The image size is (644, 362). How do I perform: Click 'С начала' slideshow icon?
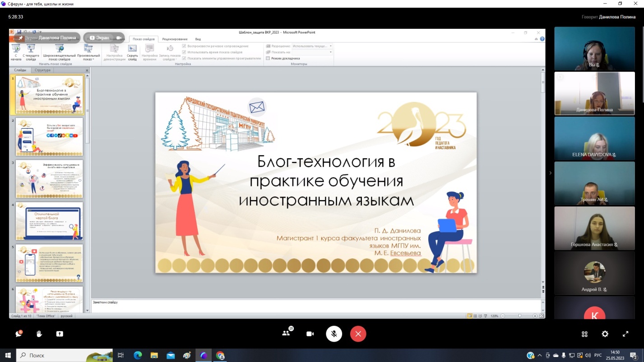(x=16, y=52)
